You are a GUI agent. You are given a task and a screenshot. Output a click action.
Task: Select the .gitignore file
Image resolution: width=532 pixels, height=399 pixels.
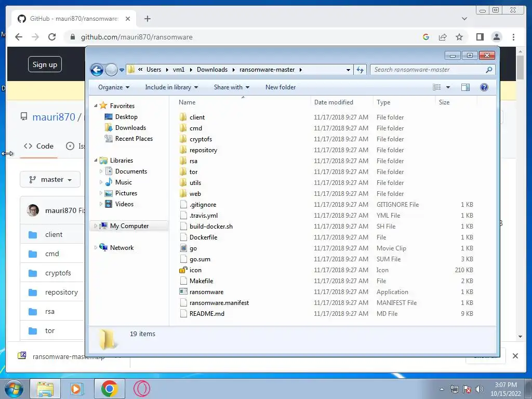point(203,205)
